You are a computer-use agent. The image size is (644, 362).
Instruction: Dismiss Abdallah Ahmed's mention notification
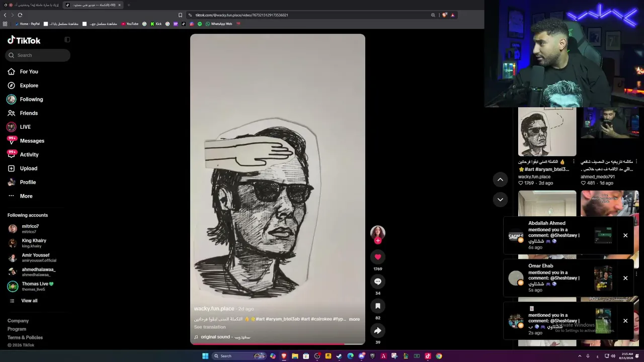click(625, 235)
